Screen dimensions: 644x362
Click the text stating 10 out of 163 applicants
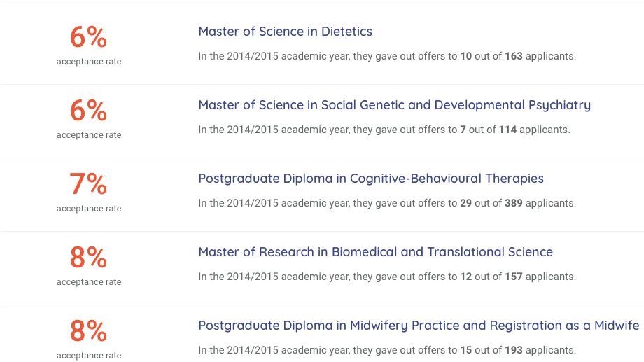point(387,56)
